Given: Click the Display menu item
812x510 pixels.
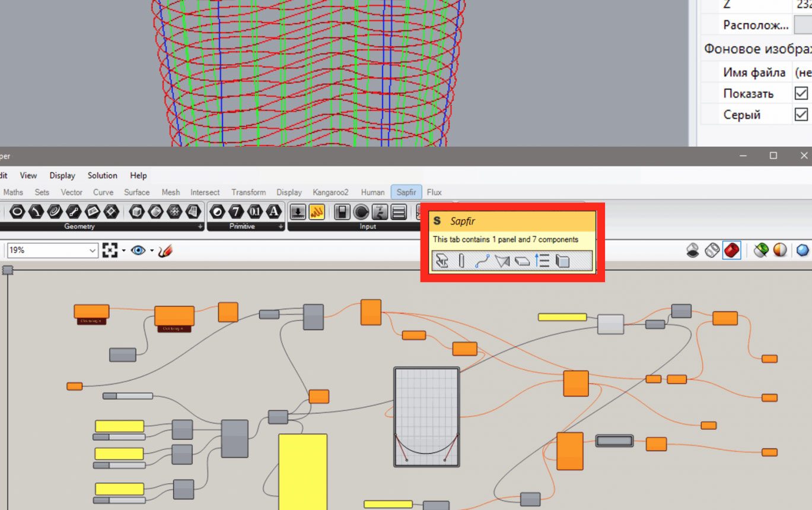Looking at the screenshot, I should pos(62,176).
